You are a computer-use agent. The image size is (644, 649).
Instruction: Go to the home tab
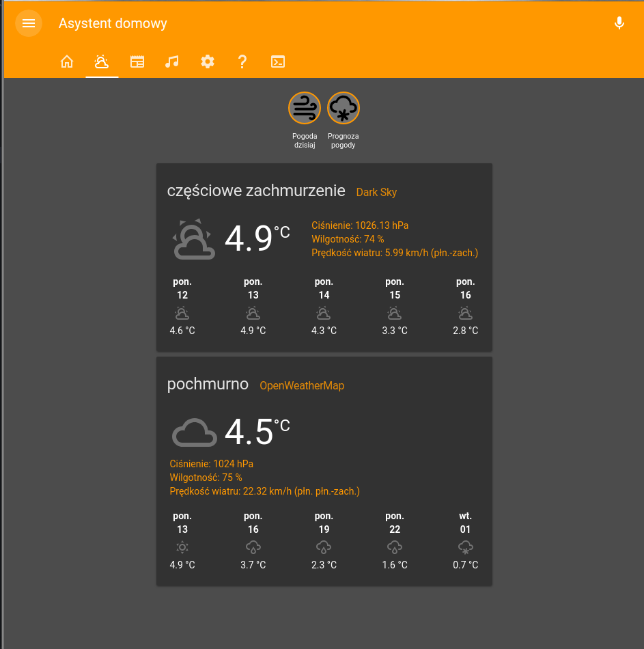[x=67, y=61]
